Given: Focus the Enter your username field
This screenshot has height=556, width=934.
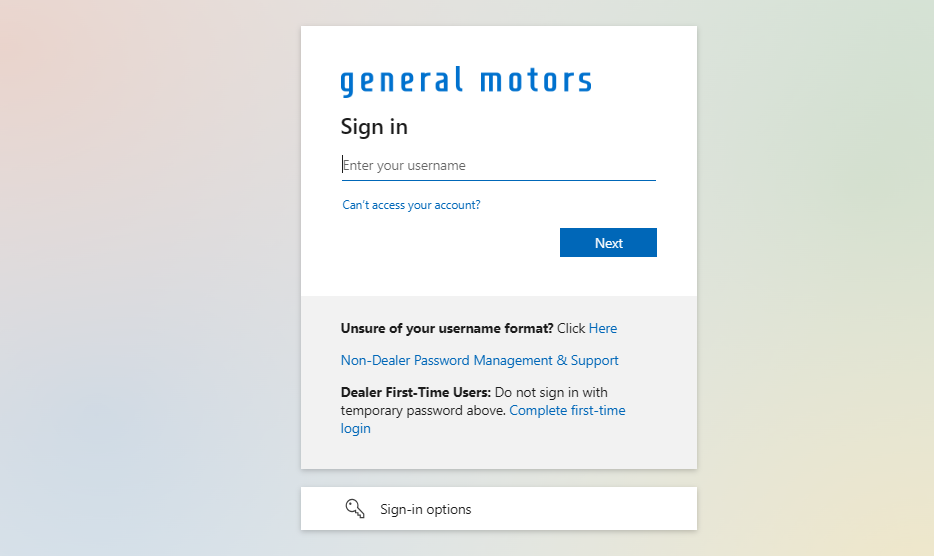Looking at the screenshot, I should pos(498,166).
